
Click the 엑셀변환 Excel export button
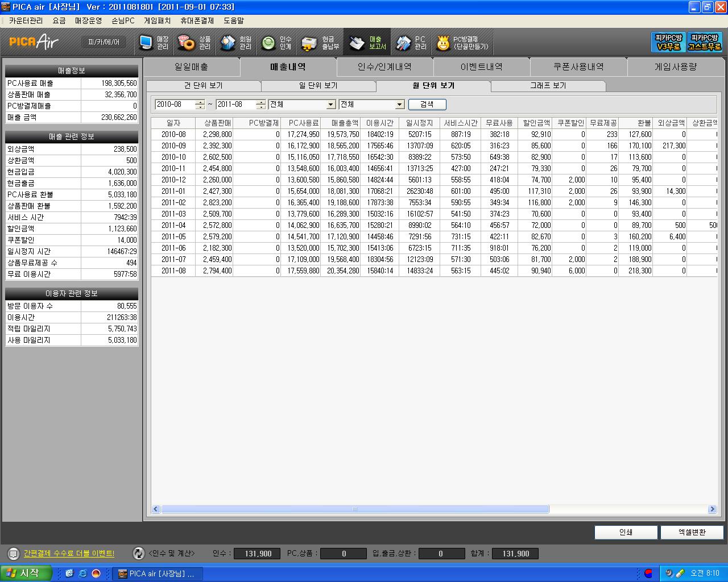(x=692, y=533)
